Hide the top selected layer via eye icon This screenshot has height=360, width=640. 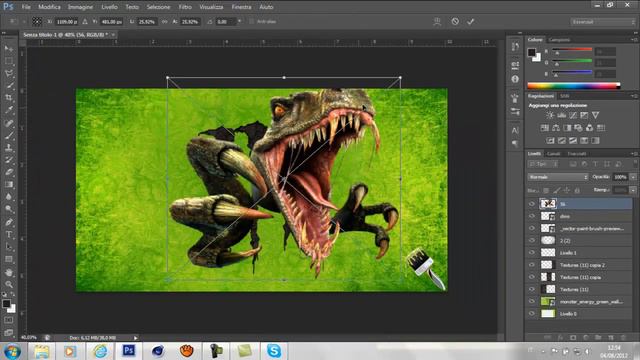532,204
